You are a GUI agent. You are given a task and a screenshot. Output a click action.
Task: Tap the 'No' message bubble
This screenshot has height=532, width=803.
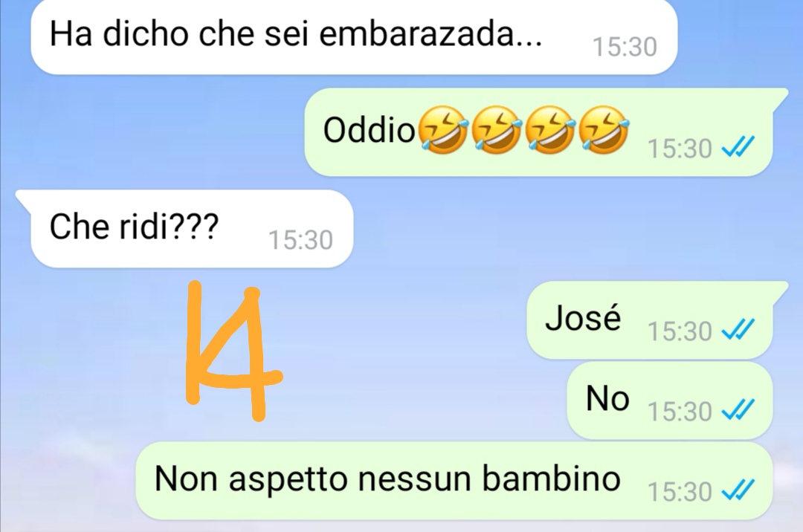[x=669, y=400]
